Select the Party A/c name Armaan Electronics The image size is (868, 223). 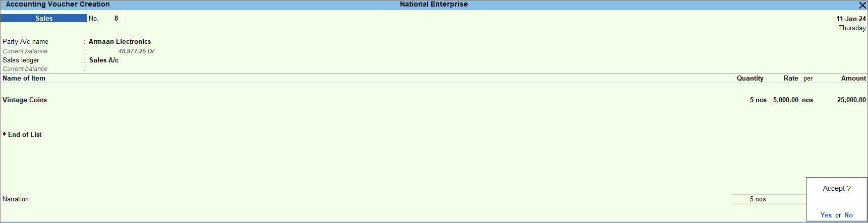pyautogui.click(x=120, y=42)
